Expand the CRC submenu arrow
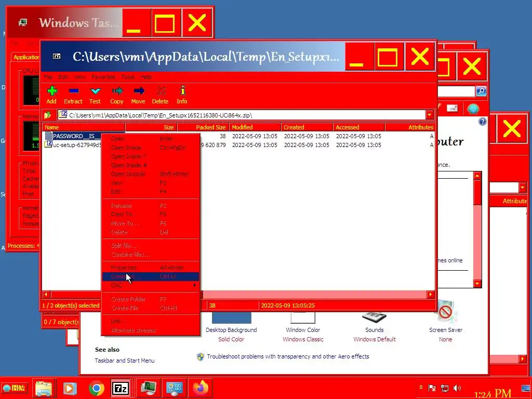 [194, 285]
